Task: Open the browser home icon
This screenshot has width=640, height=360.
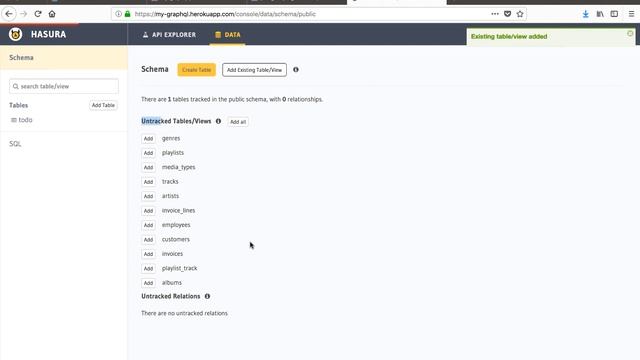Action: (52, 14)
